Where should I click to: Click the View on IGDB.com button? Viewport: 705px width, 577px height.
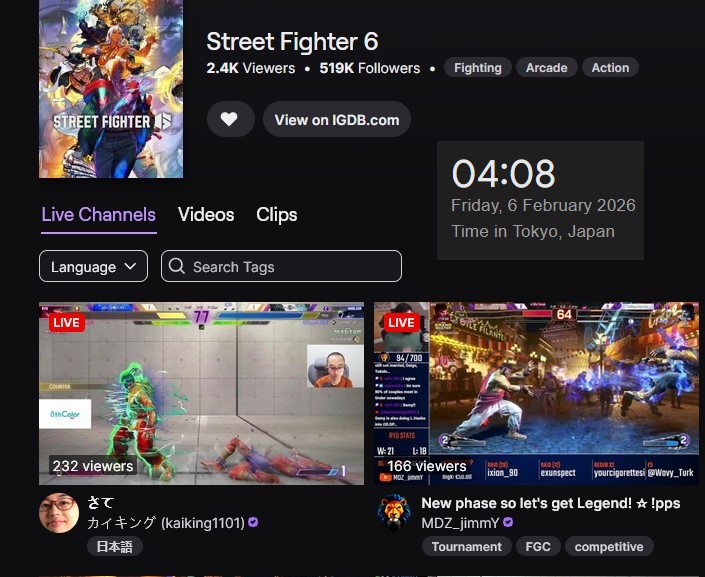337,119
